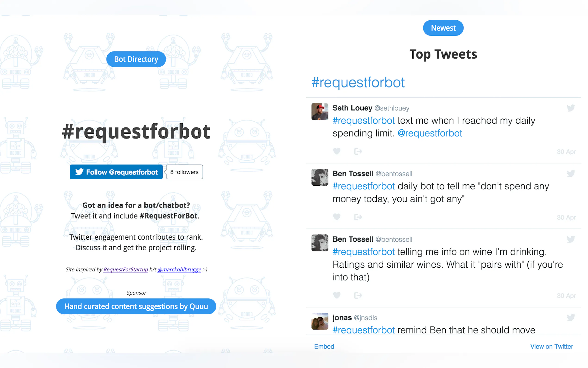588x368 pixels.
Task: Click the Embed link
Action: point(324,346)
